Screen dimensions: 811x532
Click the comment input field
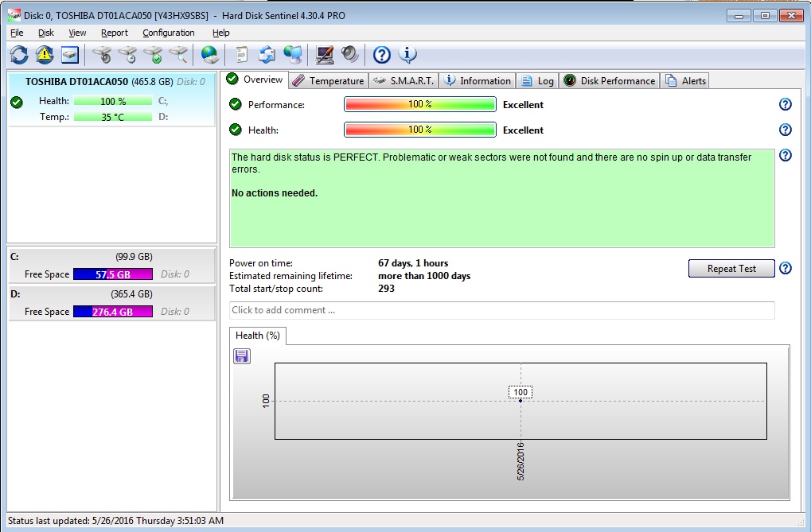501,310
